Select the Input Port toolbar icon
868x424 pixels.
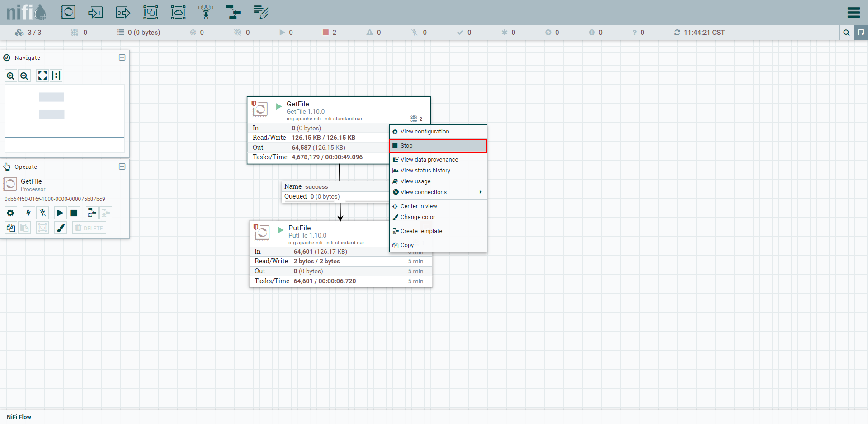coord(95,12)
